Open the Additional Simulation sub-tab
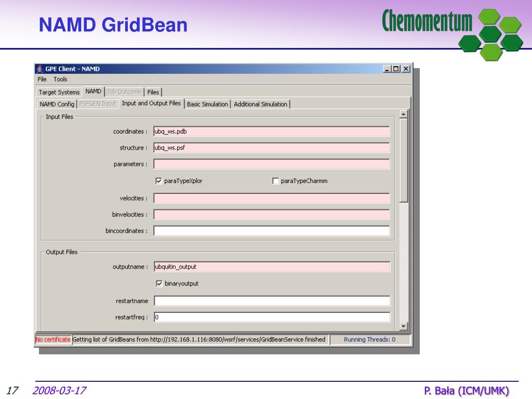This screenshot has height=399, width=532. [x=261, y=104]
